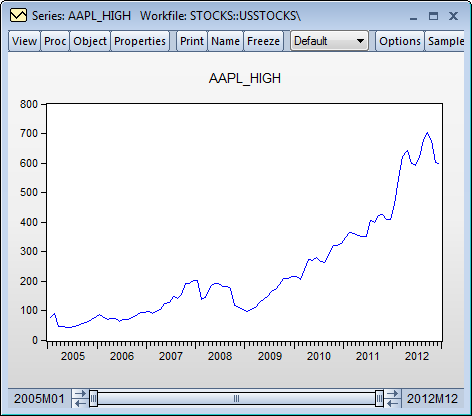The height and width of the screenshot is (416, 472).
Task: Click the arrows icon next to 2012M12
Action: pos(393,398)
